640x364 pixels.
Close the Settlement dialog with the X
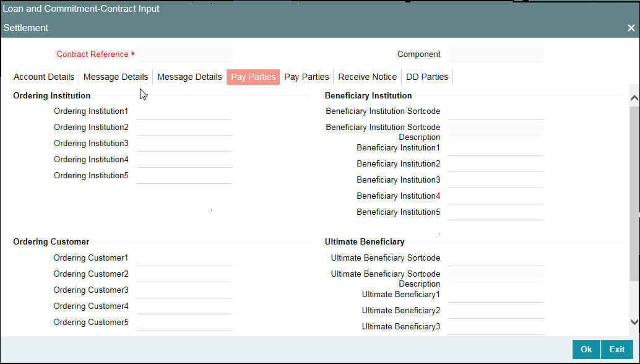(631, 28)
